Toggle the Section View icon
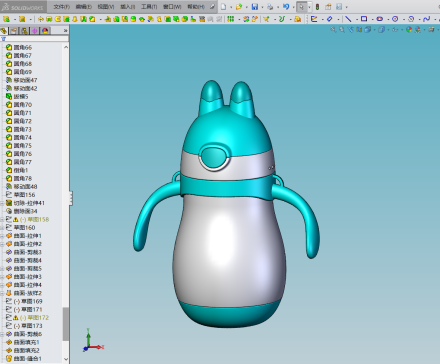 pos(359,30)
